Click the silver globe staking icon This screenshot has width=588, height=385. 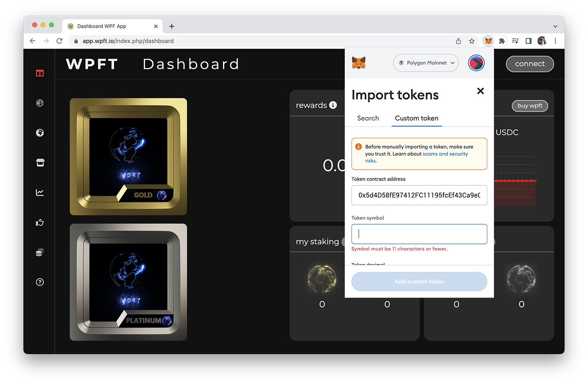coord(521,279)
